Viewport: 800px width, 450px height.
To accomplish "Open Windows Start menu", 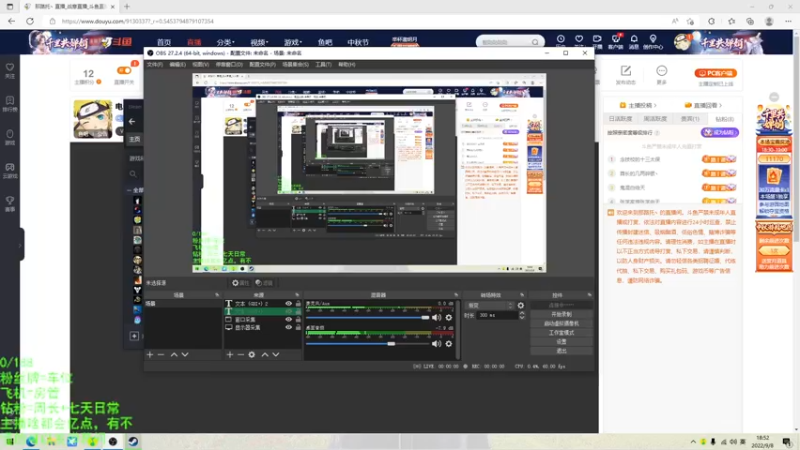I will (x=10, y=442).
